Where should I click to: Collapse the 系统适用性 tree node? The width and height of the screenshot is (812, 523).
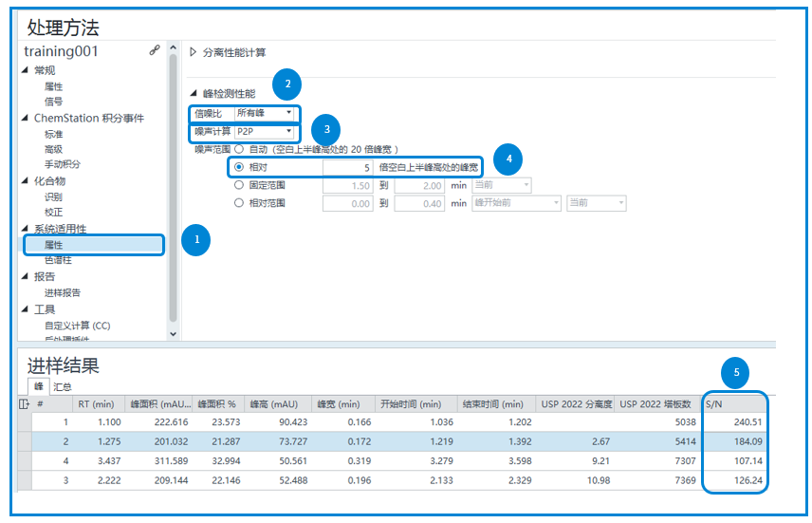pos(25,229)
